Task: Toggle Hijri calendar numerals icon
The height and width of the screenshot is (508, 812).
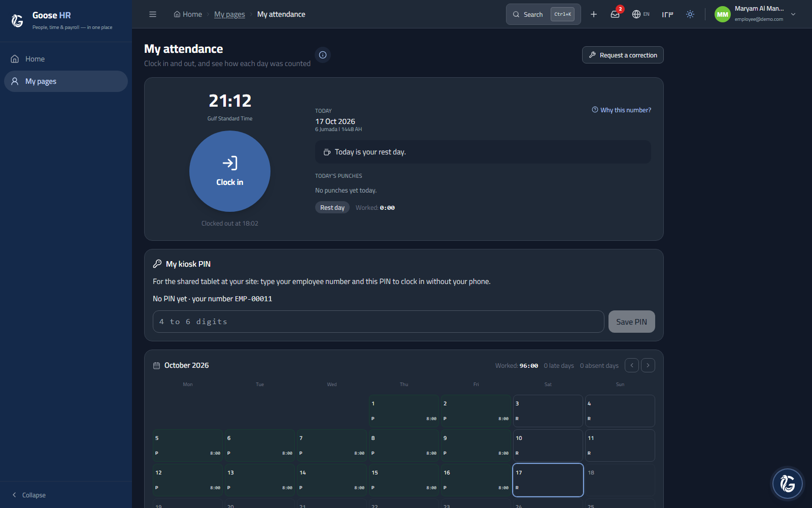Action: tap(667, 14)
